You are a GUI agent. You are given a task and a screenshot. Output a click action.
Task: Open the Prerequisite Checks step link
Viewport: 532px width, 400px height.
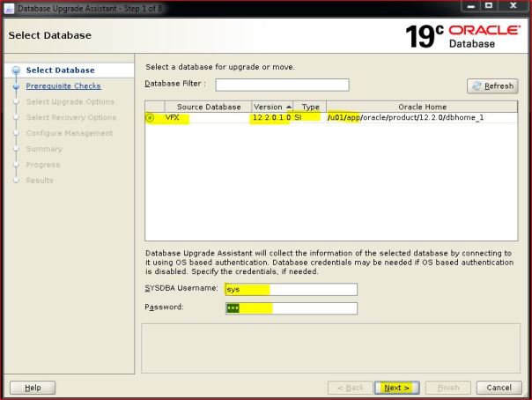tap(63, 86)
